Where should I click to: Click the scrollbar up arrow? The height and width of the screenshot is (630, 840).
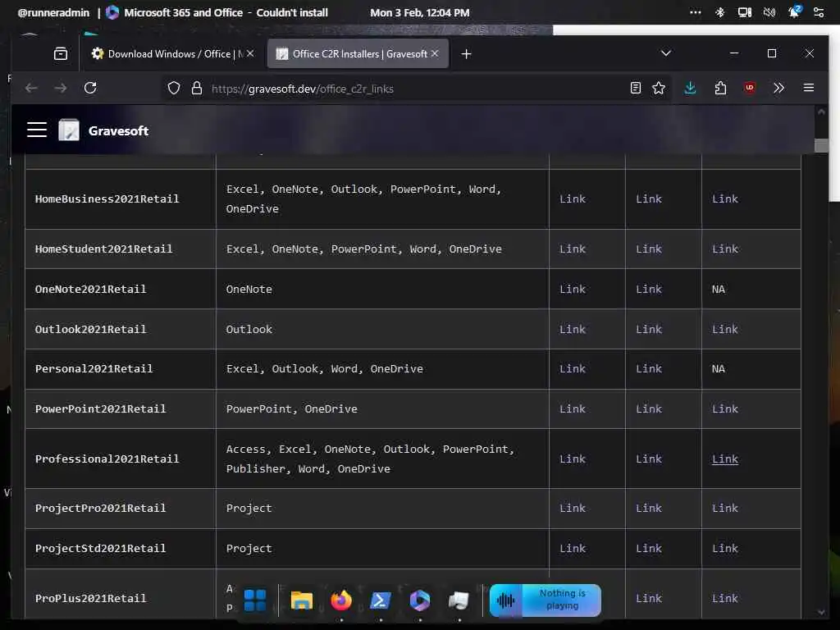[820, 112]
